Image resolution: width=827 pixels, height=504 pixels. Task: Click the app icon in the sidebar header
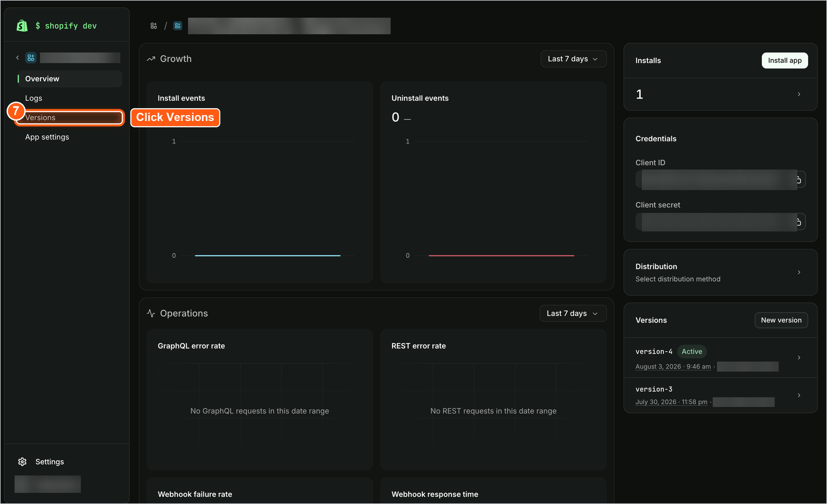tap(31, 58)
